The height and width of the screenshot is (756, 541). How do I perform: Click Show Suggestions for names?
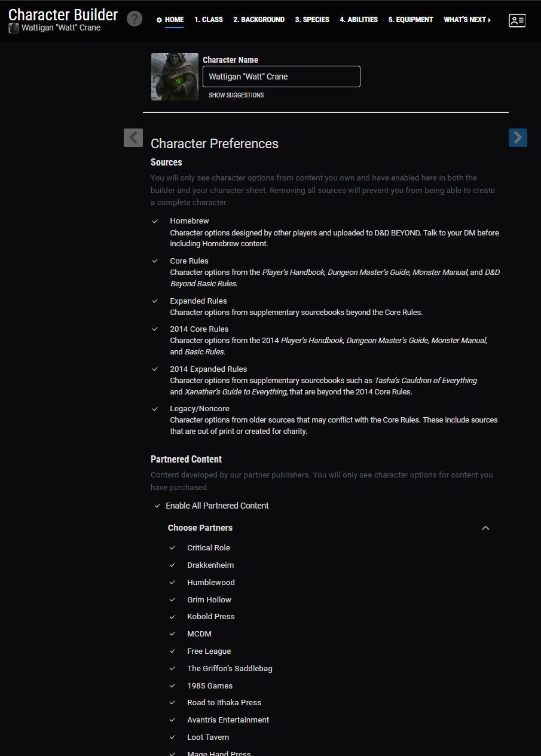[x=236, y=95]
